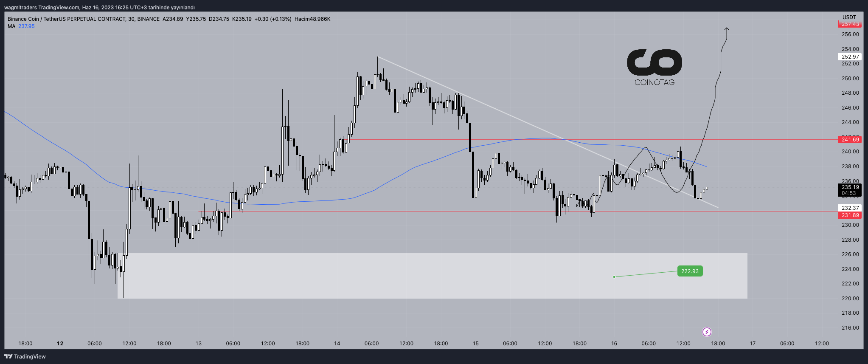The width and height of the screenshot is (868, 364).
Task: Click the MA value 237.95
Action: coord(26,26)
